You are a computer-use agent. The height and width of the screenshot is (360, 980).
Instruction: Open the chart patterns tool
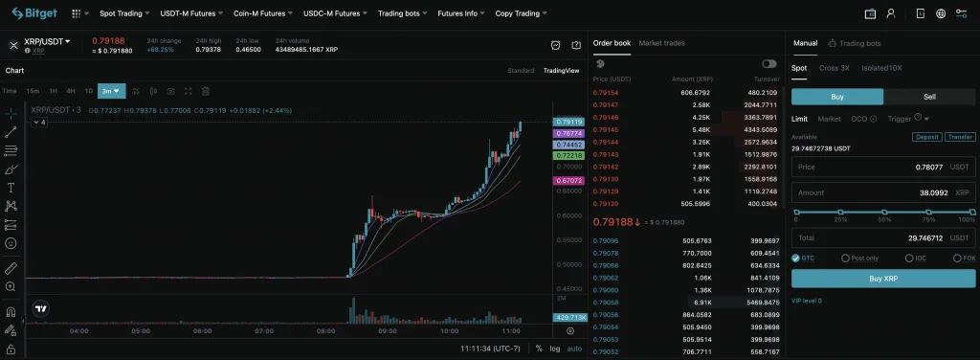point(11,206)
